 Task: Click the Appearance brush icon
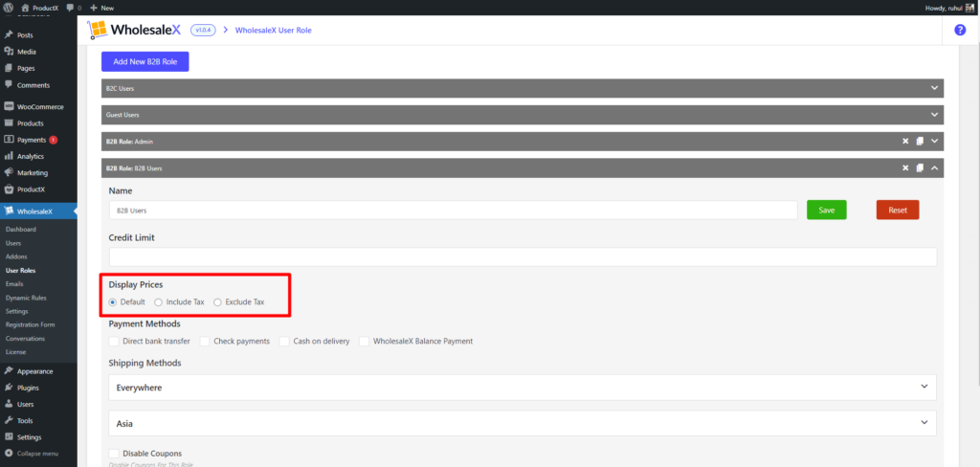pos(9,370)
